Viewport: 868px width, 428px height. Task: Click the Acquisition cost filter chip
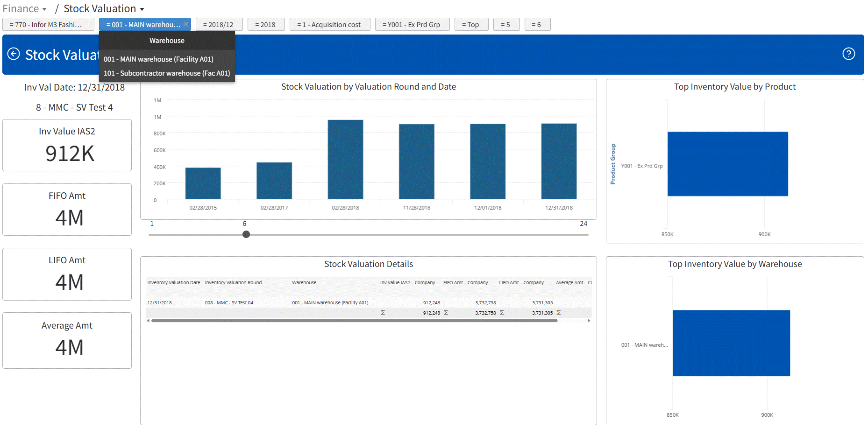(x=329, y=24)
